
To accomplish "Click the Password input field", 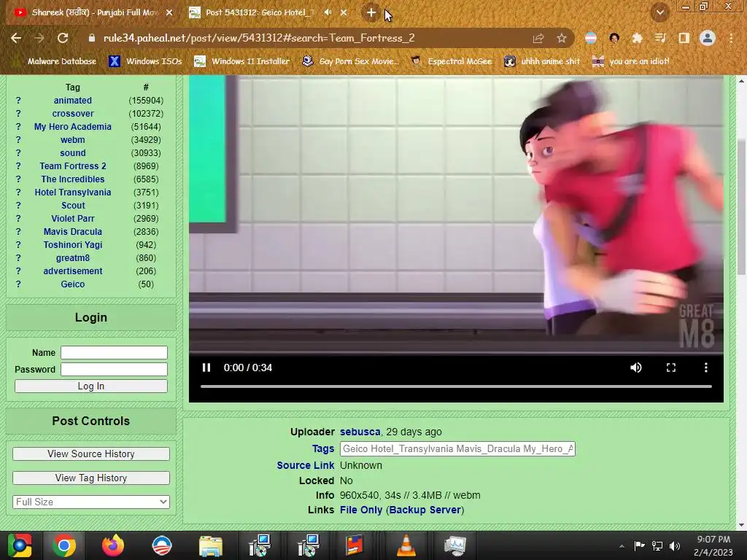I will (114, 369).
